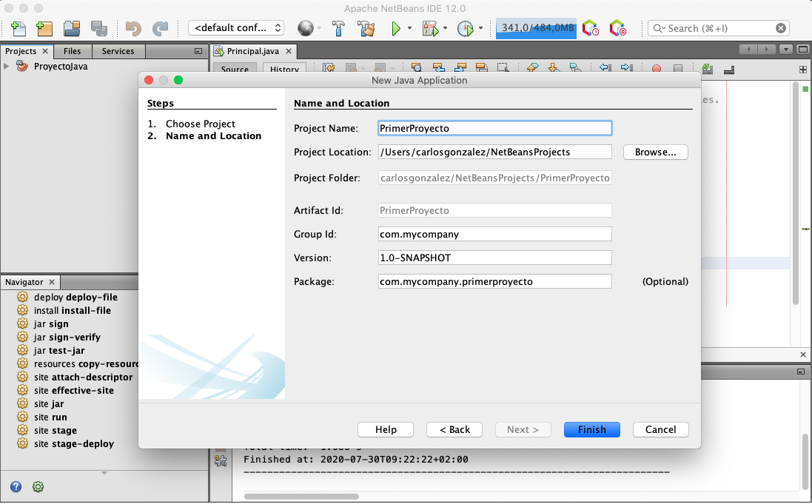This screenshot has width=812, height=504.
Task: Click the memory usage bar 341,0/484,0MB
Action: click(x=536, y=28)
